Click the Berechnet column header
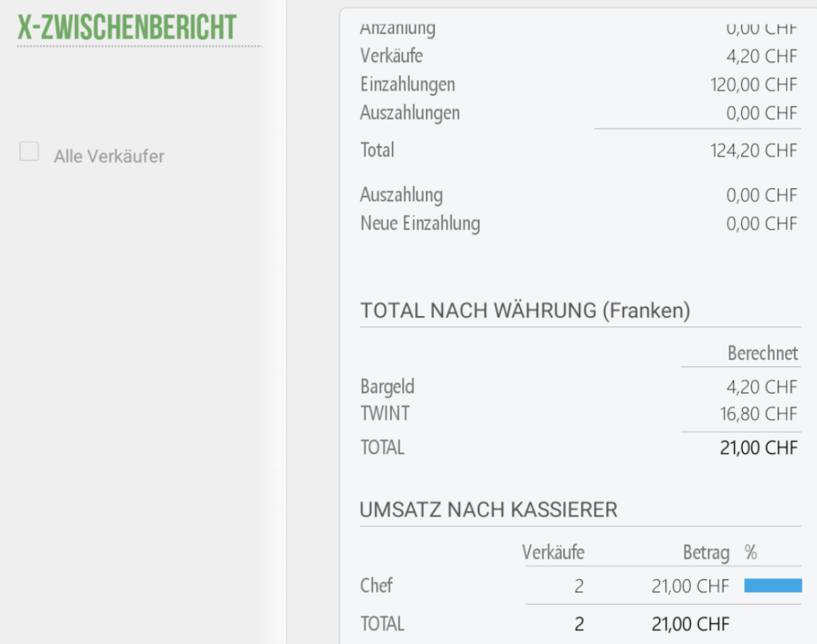The image size is (817, 644). coord(762,354)
